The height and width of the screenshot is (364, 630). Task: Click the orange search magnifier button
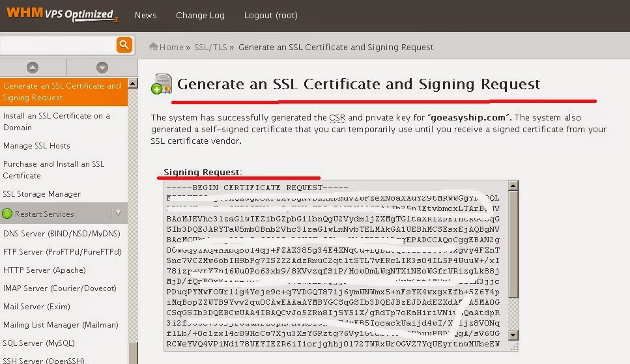[124, 44]
